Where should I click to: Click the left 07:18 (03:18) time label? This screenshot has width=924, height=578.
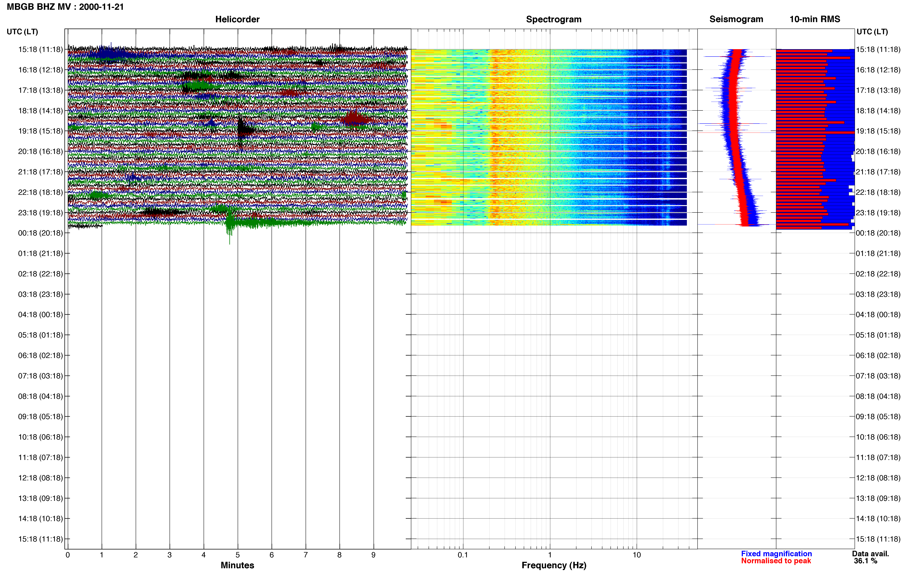[x=41, y=376]
